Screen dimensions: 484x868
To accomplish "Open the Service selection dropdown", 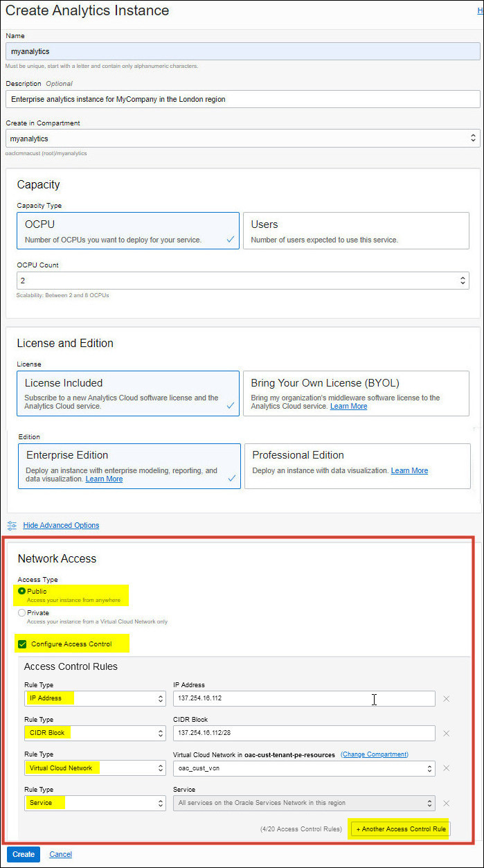I will point(304,804).
